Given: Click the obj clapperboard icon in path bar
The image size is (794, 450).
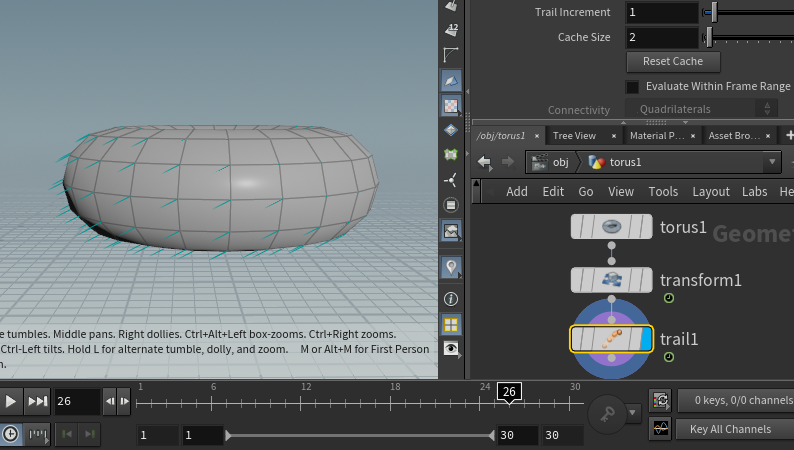Looking at the screenshot, I should [x=539, y=162].
